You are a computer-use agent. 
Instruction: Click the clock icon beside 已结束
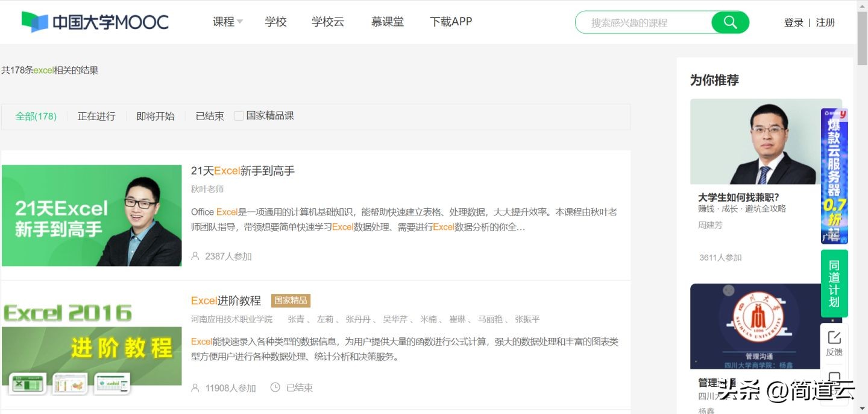(x=275, y=387)
